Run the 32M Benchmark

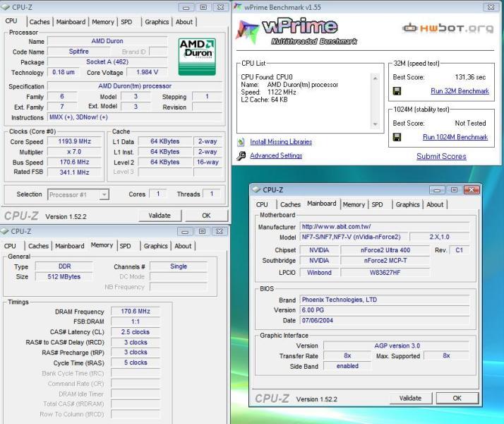460,91
